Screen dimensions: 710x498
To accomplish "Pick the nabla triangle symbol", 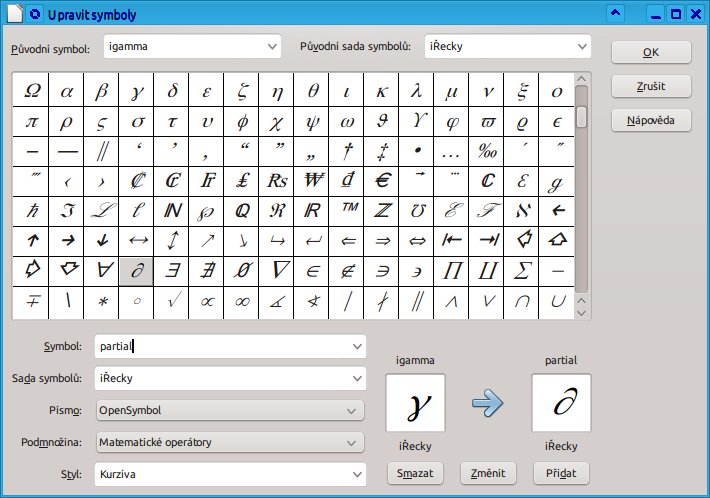I will (277, 271).
